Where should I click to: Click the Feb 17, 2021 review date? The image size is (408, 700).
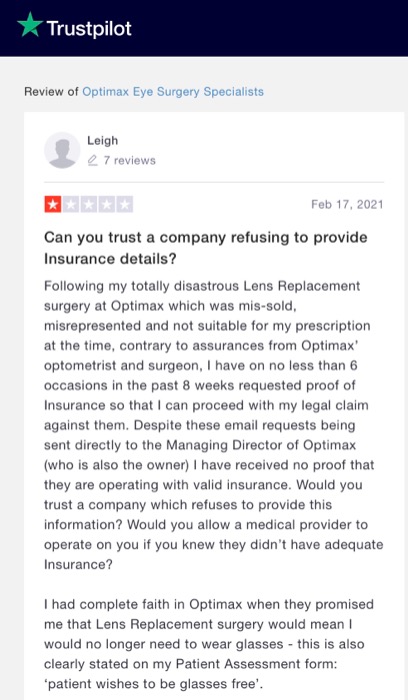pos(347,204)
